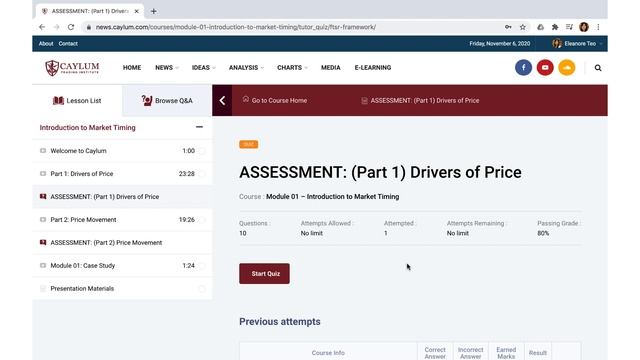This screenshot has width=640, height=360.
Task: Open the About link
Action: (x=46, y=44)
